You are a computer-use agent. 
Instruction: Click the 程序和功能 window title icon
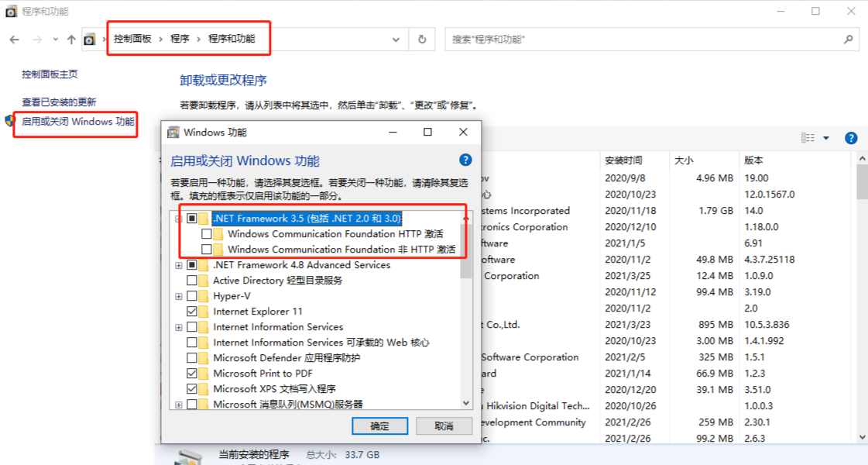pyautogui.click(x=11, y=11)
